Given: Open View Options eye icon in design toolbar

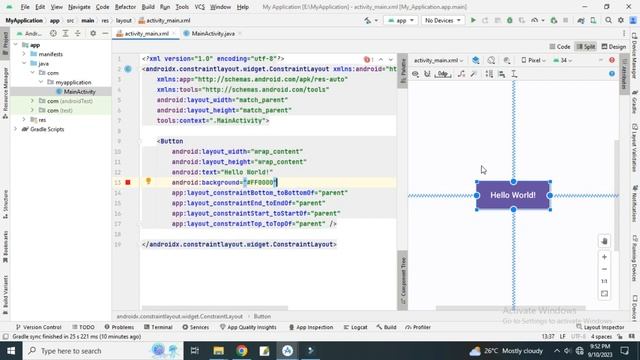Looking at the screenshot, I should point(415,74).
